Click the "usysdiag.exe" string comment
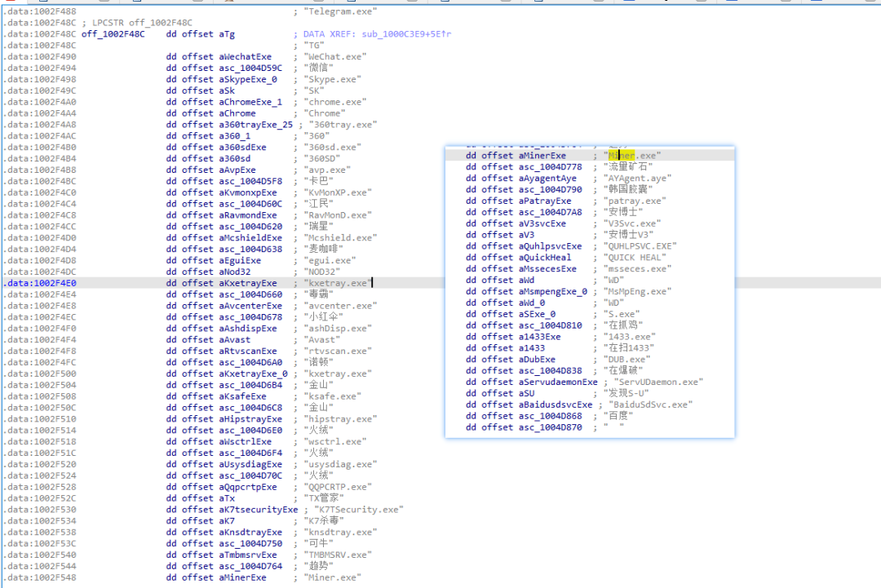This screenshot has height=588, width=881. coord(340,465)
